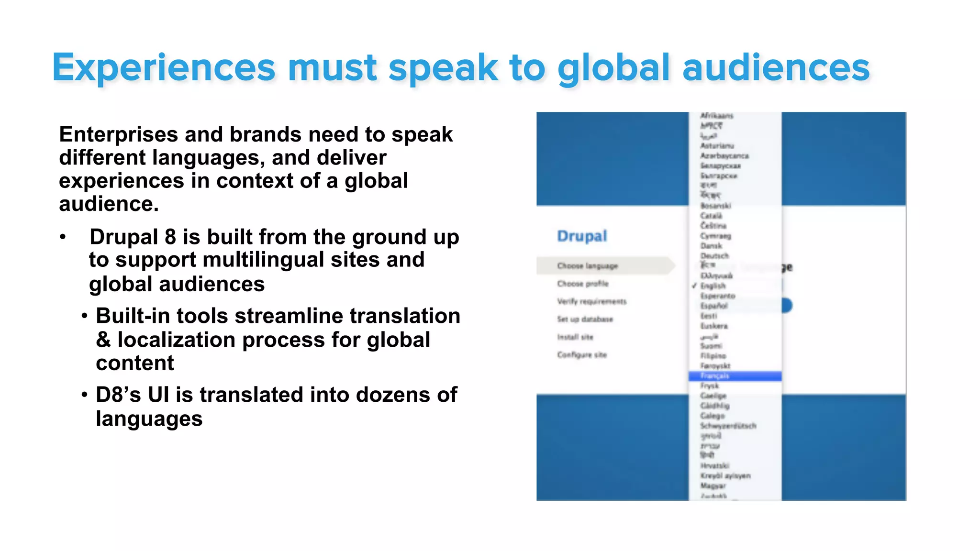The height and width of the screenshot is (551, 980).
Task: Select Afrikaans in the language list
Action: tap(716, 116)
